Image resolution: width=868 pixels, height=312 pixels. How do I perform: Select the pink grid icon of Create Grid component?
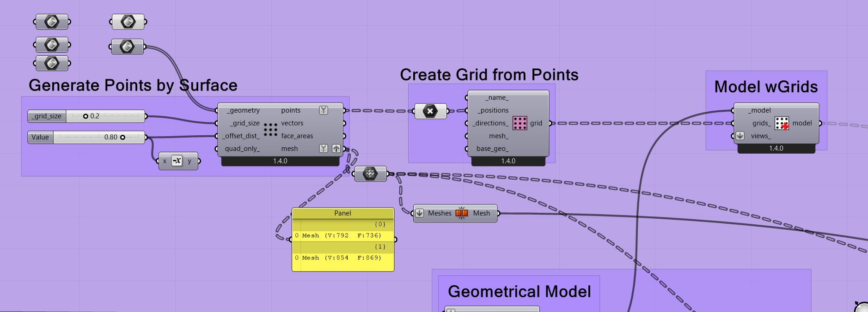[520, 123]
